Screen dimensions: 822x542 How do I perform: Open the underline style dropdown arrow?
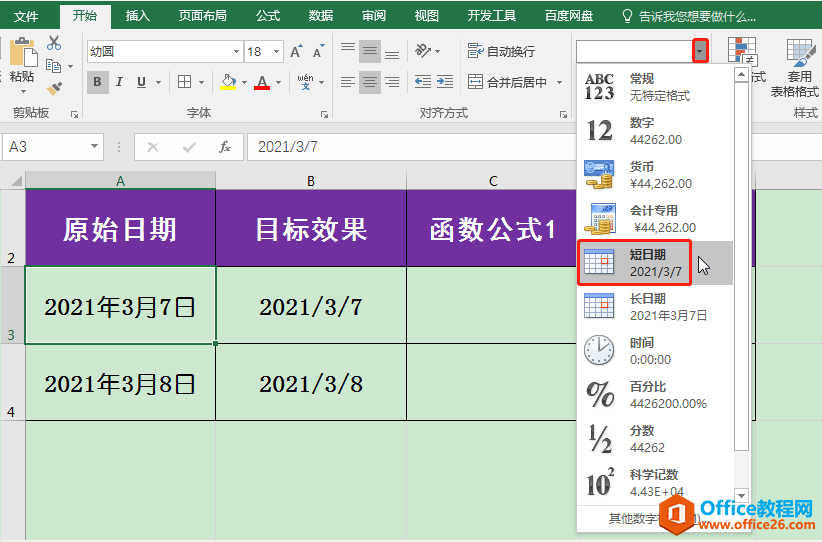point(158,82)
